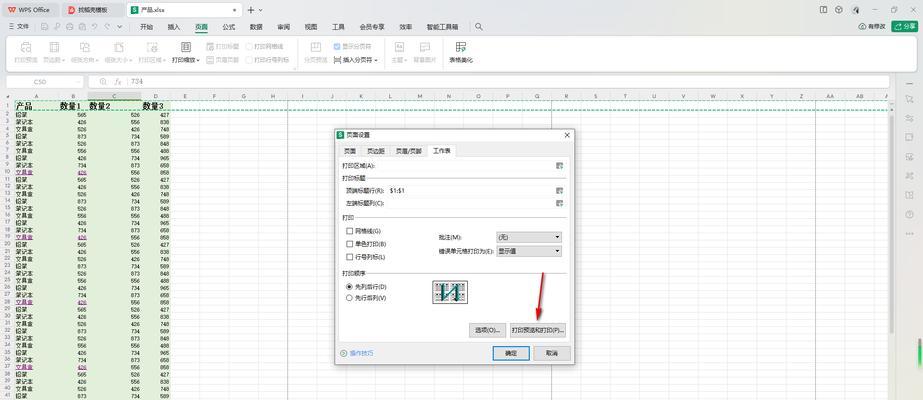Click the 分享 share button
The height and width of the screenshot is (400, 923).
(905, 26)
